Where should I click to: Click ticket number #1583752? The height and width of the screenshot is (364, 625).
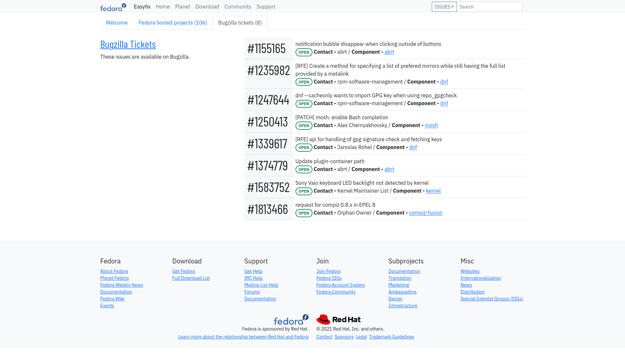[x=269, y=187]
